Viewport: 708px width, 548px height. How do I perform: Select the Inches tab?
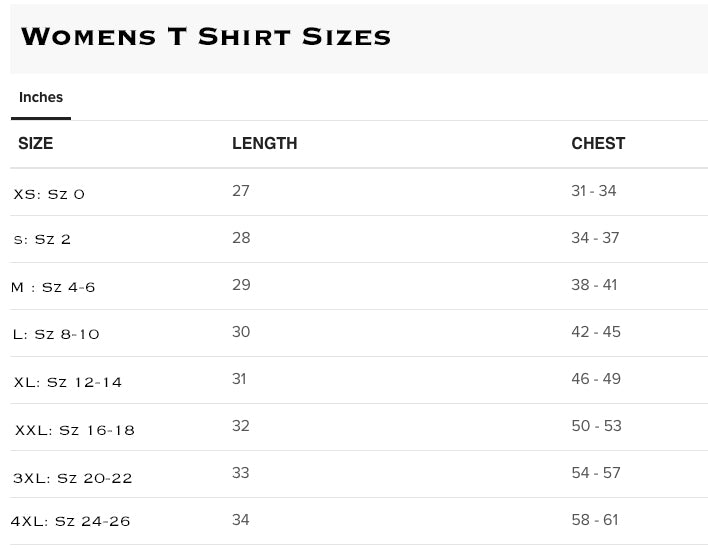click(x=41, y=98)
